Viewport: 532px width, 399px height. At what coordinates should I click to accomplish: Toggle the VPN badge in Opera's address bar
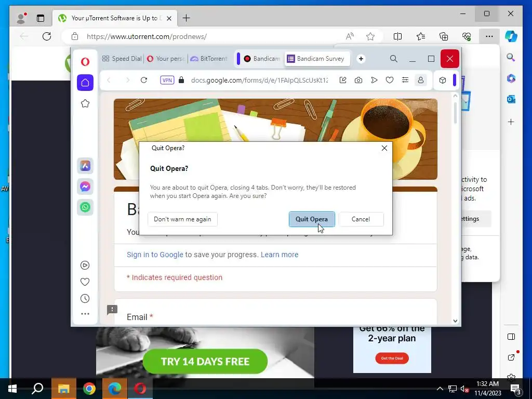167,80
